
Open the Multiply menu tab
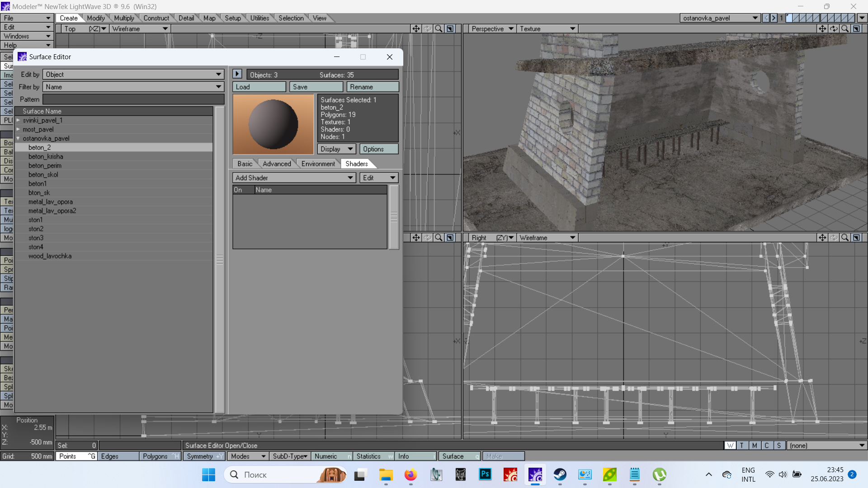tap(124, 18)
